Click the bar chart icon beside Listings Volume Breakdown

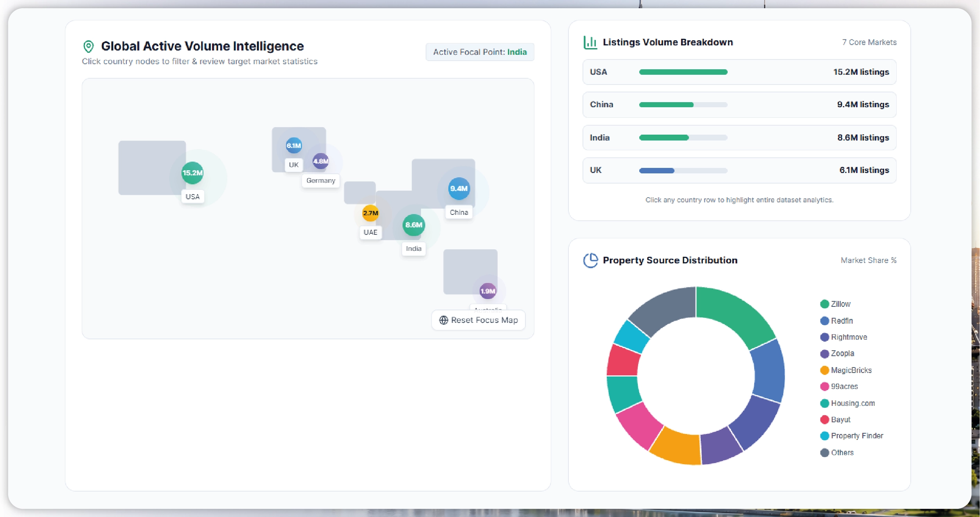[x=590, y=42]
